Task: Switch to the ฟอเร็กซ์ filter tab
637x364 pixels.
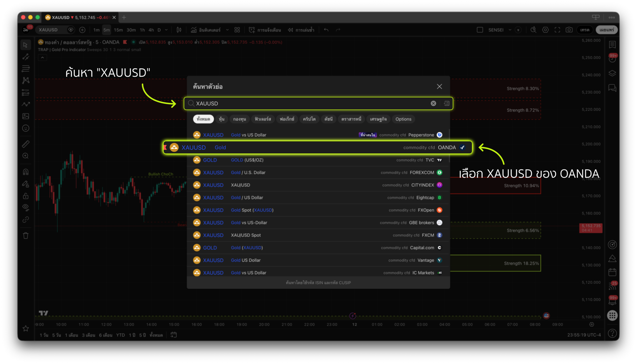Action: click(x=287, y=119)
